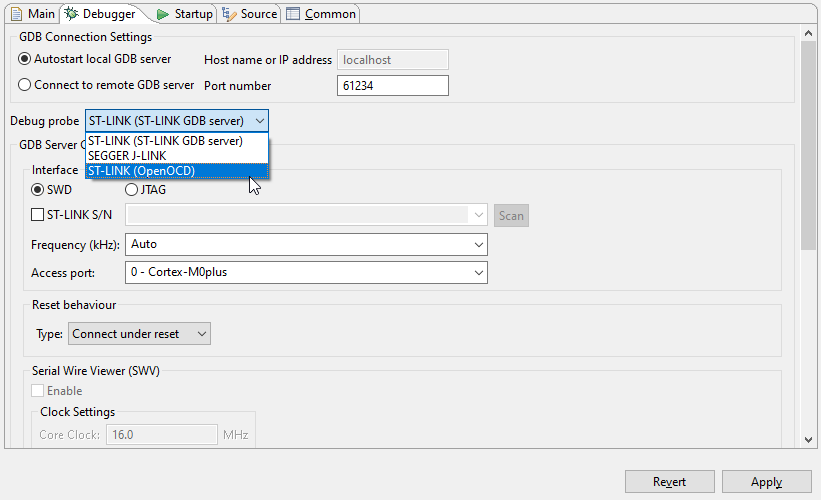Viewport: 821px width, 500px height.
Task: Click the Main tab document icon
Action: click(x=17, y=14)
